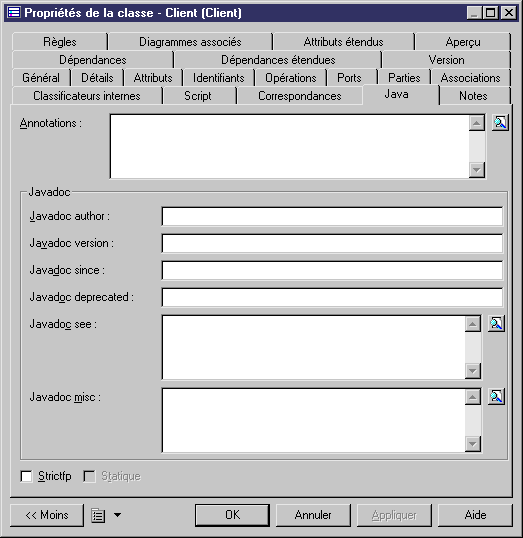The height and width of the screenshot is (538, 523).
Task: Click the properties menu list icon
Action: [98, 515]
